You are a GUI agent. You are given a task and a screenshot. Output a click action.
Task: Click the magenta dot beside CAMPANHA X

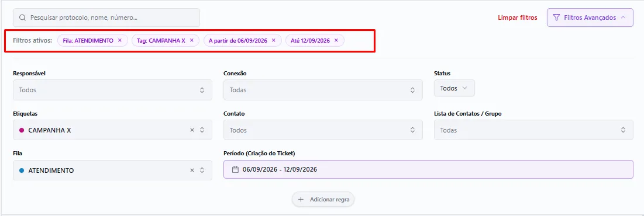(x=22, y=130)
